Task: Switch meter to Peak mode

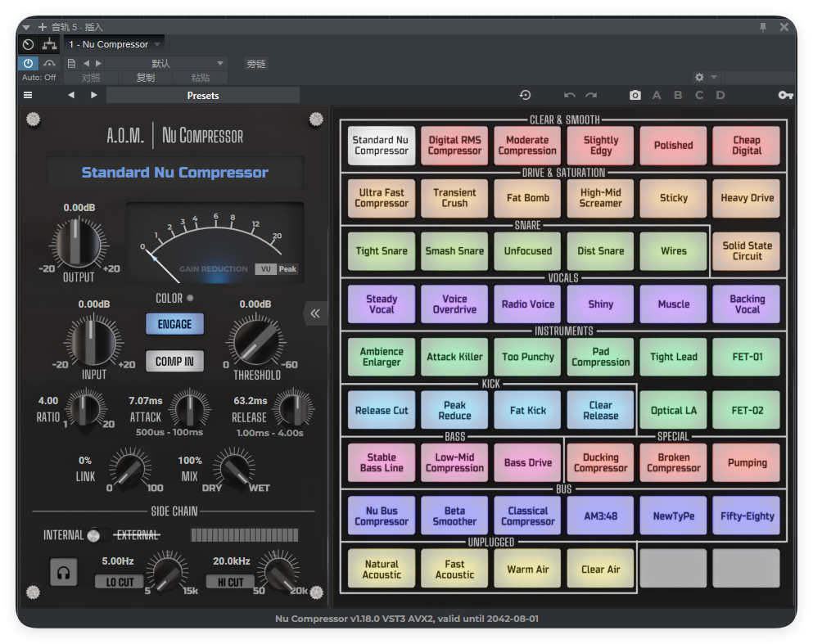Action: (x=287, y=269)
